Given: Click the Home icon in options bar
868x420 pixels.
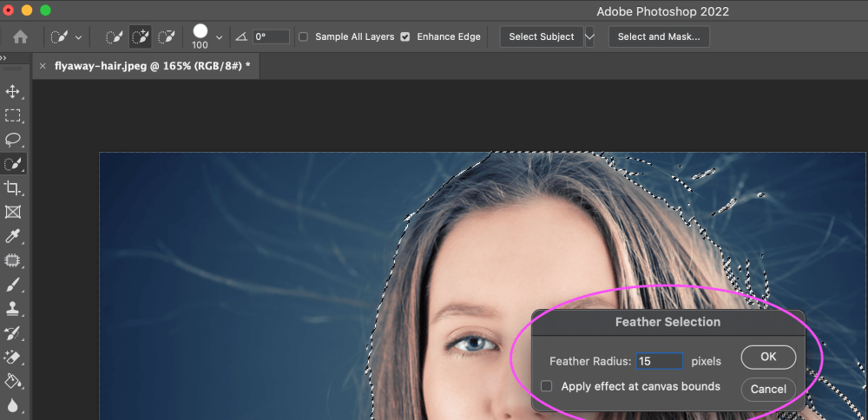Looking at the screenshot, I should [20, 37].
